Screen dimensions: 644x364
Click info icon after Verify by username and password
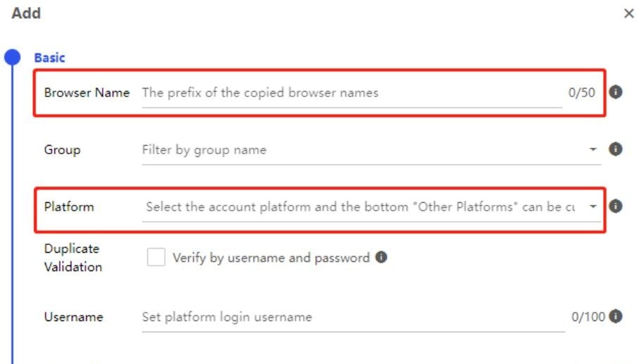(381, 257)
